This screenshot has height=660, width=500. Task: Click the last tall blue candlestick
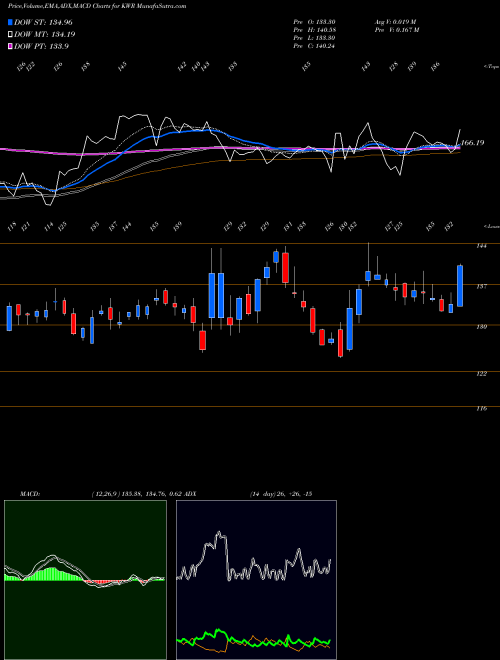click(x=460, y=286)
